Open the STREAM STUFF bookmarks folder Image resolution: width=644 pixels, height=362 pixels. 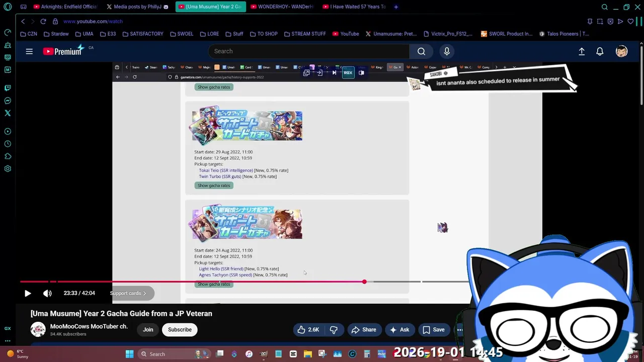click(305, 34)
